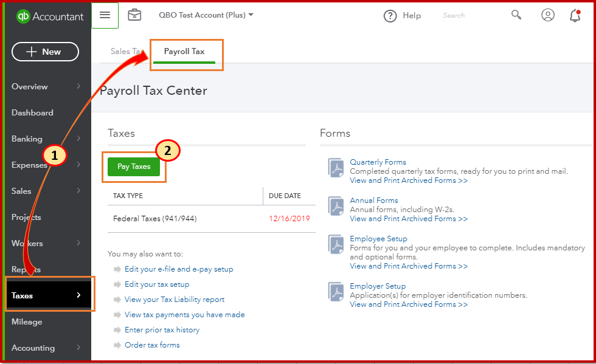This screenshot has width=596, height=364.
Task: Click the Employer Setup PDF icon
Action: tap(336, 292)
